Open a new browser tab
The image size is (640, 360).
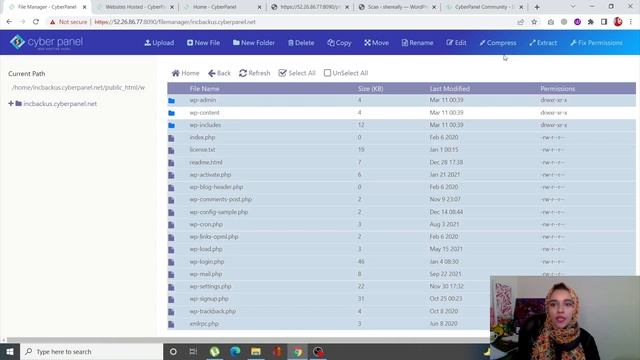[x=537, y=7]
